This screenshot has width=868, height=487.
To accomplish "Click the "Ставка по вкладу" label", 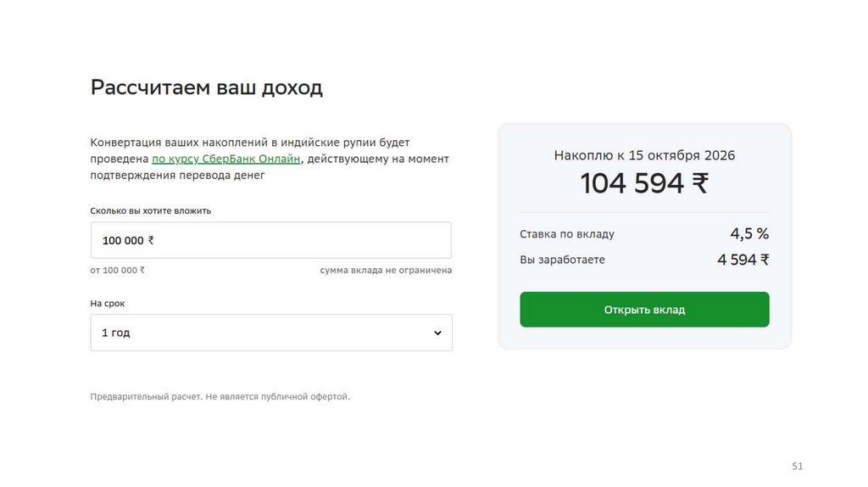I will tap(567, 234).
